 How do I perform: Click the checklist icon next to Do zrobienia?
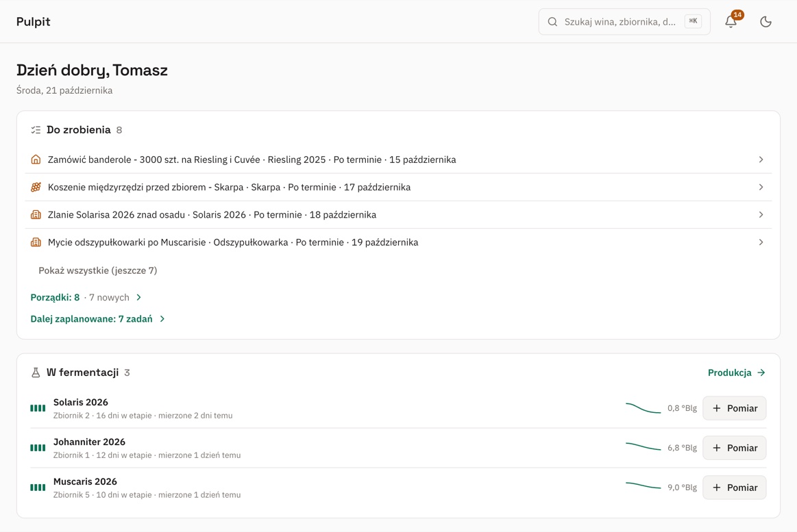click(36, 130)
